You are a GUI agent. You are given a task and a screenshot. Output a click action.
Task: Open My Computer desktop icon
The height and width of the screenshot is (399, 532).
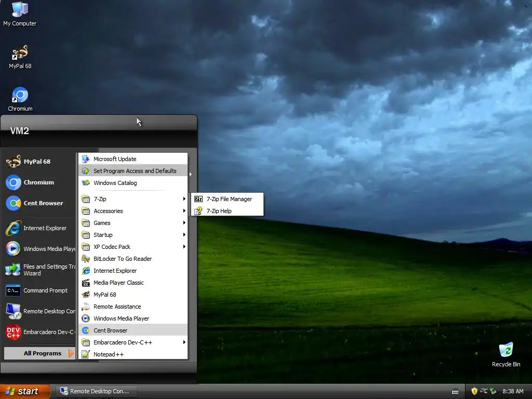click(x=20, y=14)
